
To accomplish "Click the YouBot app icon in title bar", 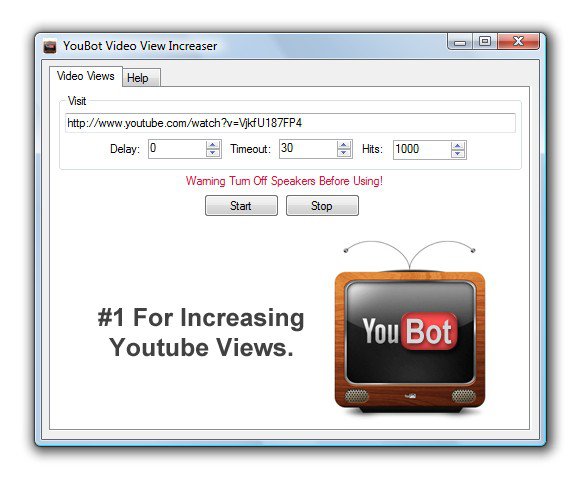I will tap(50, 46).
